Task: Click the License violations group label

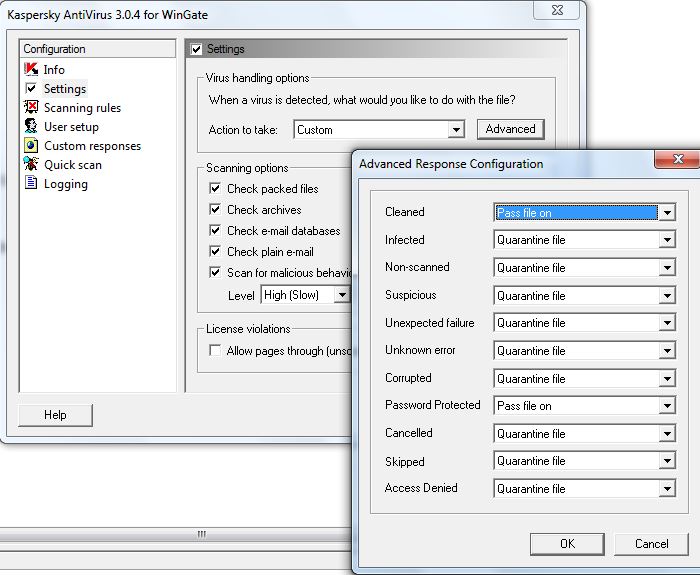Action: [x=248, y=329]
